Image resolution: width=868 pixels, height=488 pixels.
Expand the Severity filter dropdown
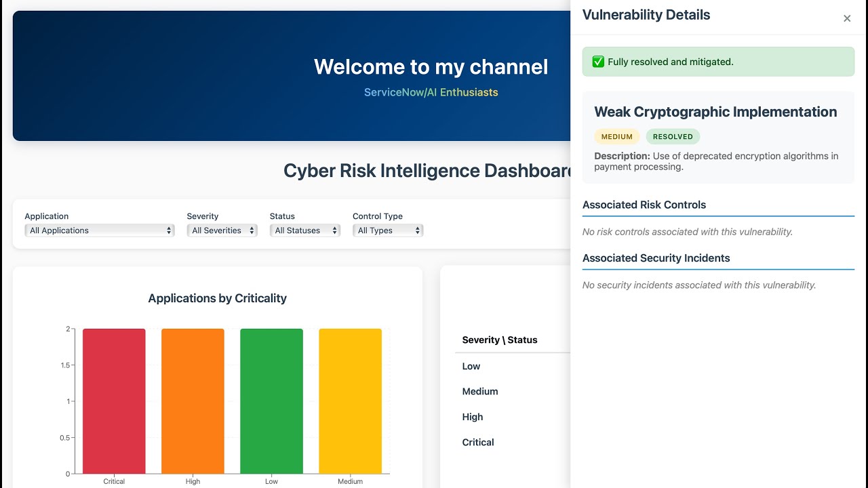pyautogui.click(x=222, y=230)
